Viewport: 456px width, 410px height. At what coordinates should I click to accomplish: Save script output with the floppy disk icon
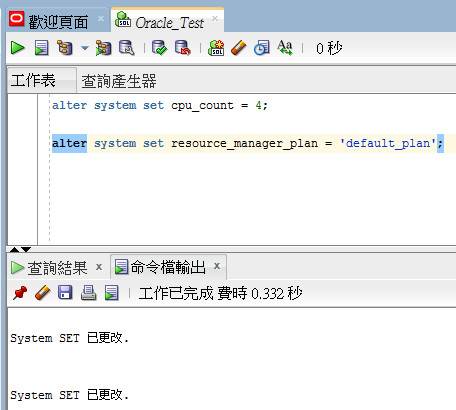(65, 293)
